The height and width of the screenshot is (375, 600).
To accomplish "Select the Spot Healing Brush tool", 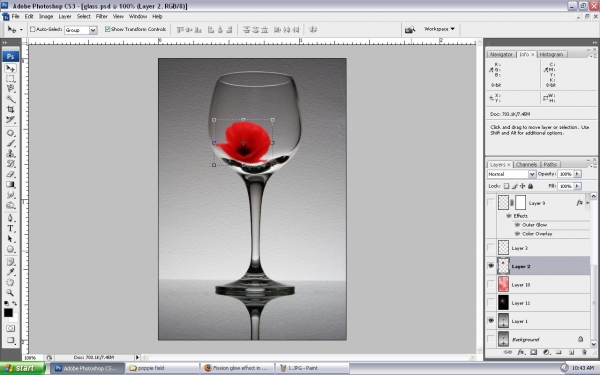I will pos(10,133).
